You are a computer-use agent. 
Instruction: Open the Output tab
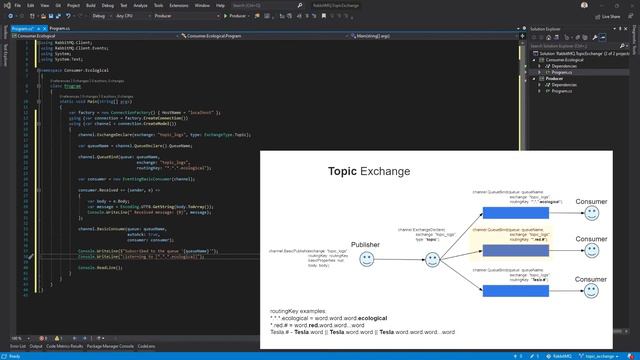tap(36, 346)
